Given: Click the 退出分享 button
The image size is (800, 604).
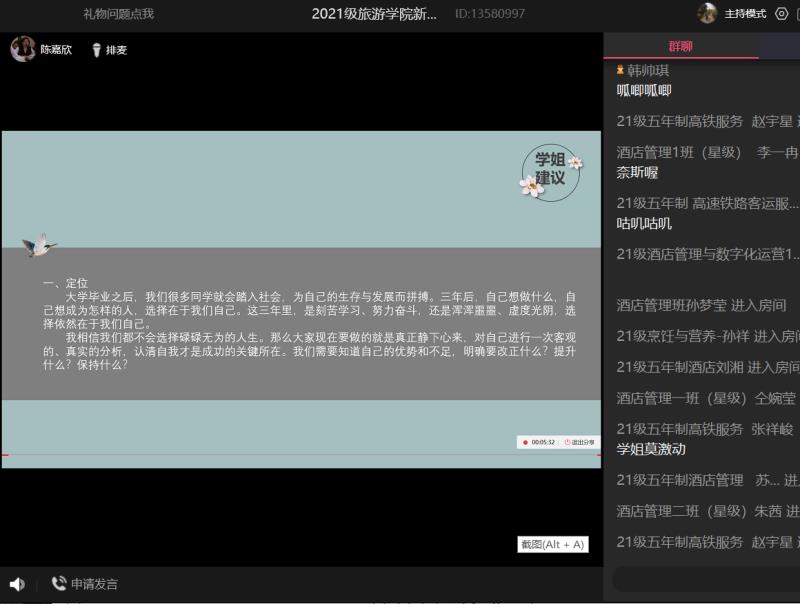Looking at the screenshot, I should [x=579, y=442].
